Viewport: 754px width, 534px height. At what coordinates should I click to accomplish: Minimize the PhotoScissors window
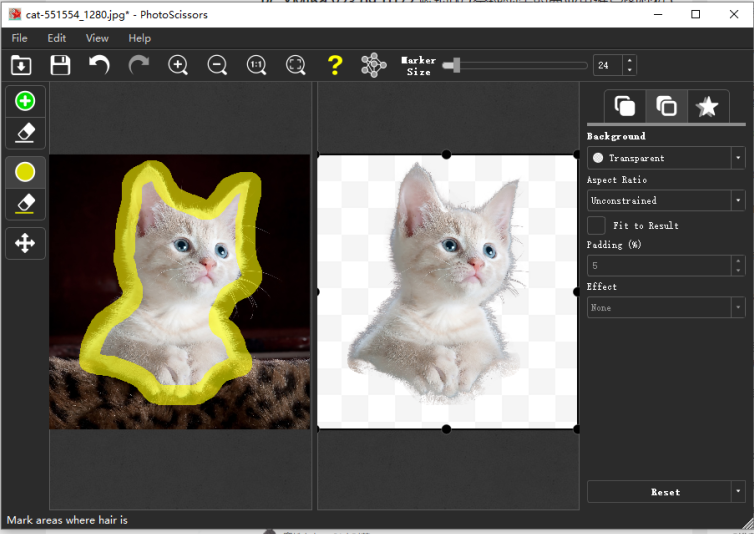coord(658,14)
